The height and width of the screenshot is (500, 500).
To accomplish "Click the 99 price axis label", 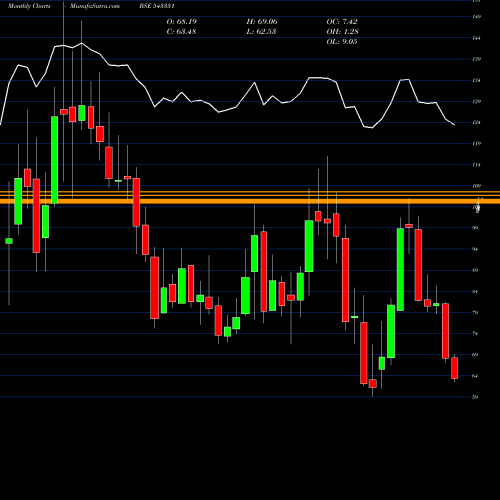I will (475, 228).
